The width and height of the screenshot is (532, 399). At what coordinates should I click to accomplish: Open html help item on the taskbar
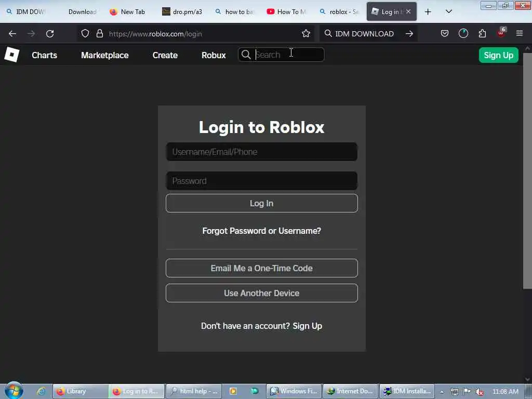tap(194, 391)
